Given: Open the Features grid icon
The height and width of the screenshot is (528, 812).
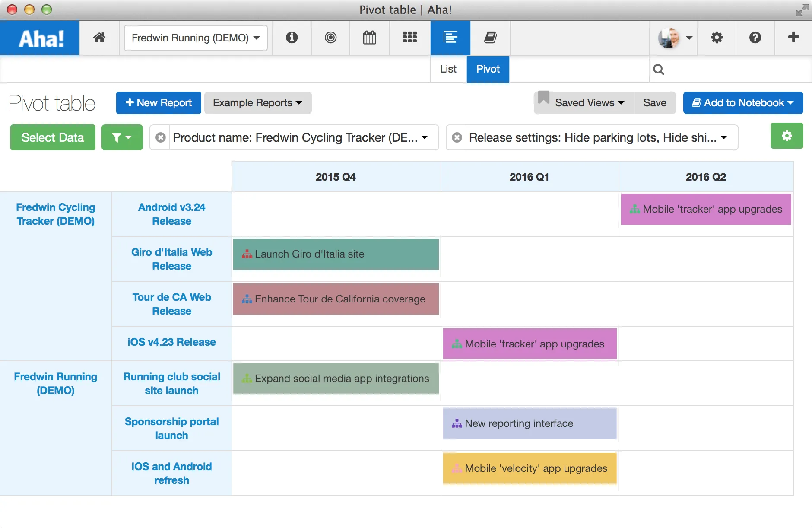Looking at the screenshot, I should coord(409,38).
